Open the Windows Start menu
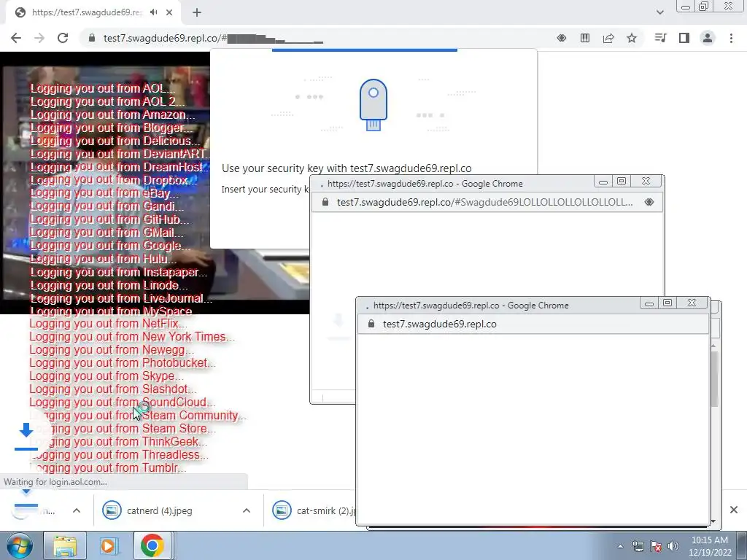This screenshot has height=560, width=747. 19,545
